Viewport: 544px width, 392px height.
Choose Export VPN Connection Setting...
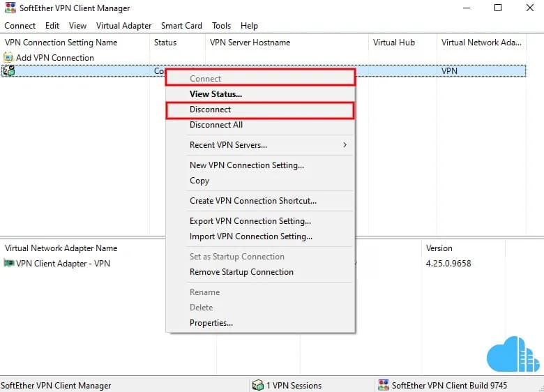click(x=261, y=221)
